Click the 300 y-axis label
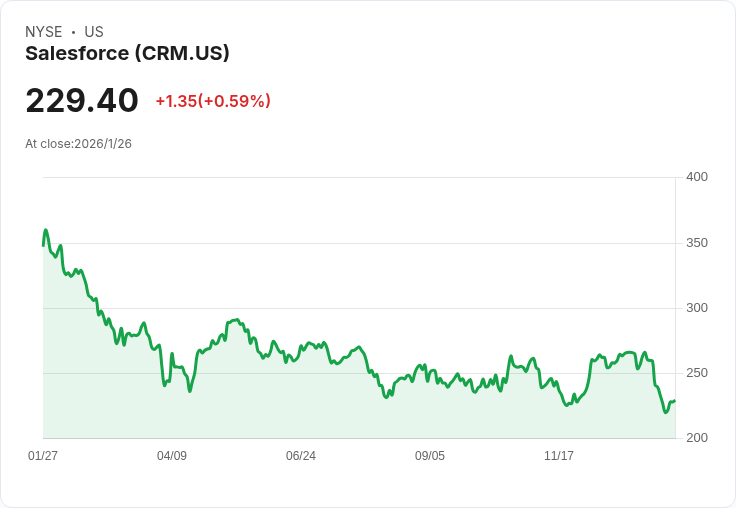The height and width of the screenshot is (508, 736). pyautogui.click(x=697, y=308)
